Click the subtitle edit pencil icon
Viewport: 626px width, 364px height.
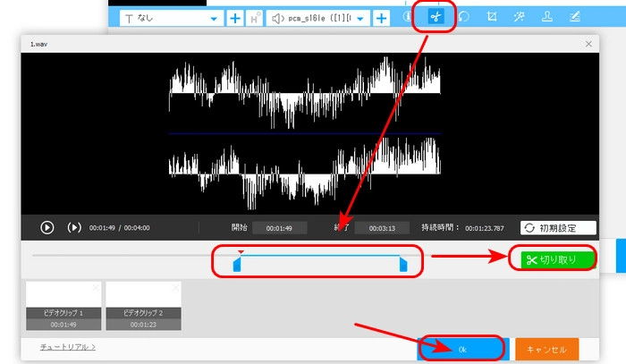575,17
